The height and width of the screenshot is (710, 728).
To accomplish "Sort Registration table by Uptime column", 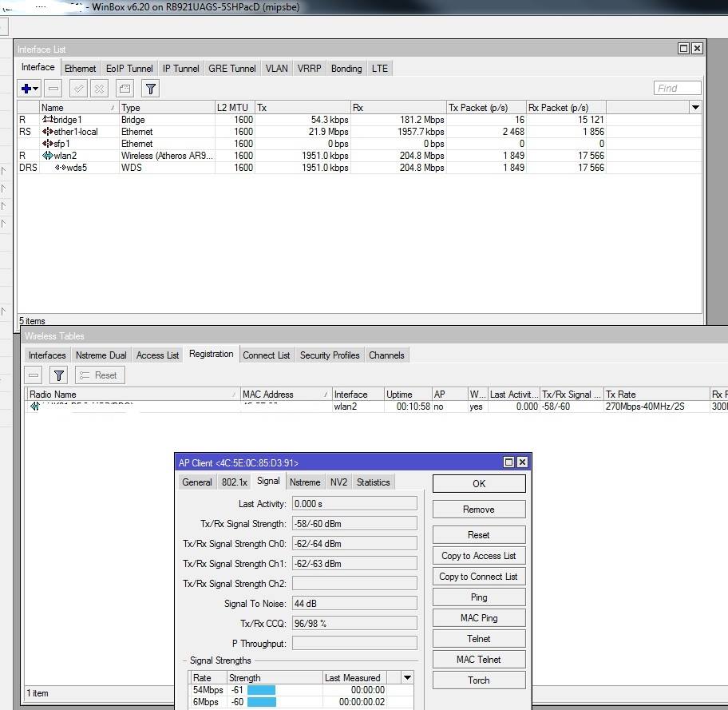I will pyautogui.click(x=408, y=394).
